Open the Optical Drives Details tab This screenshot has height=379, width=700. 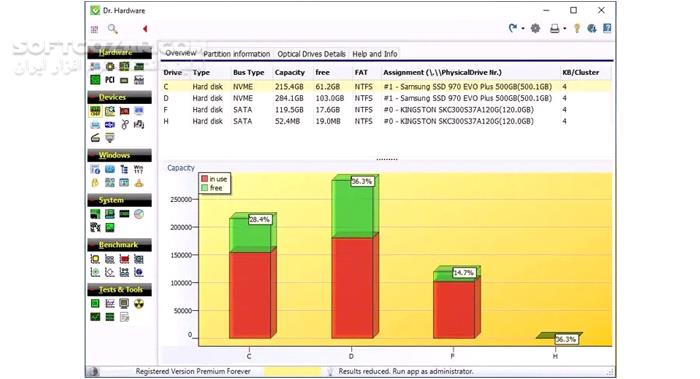coord(312,54)
